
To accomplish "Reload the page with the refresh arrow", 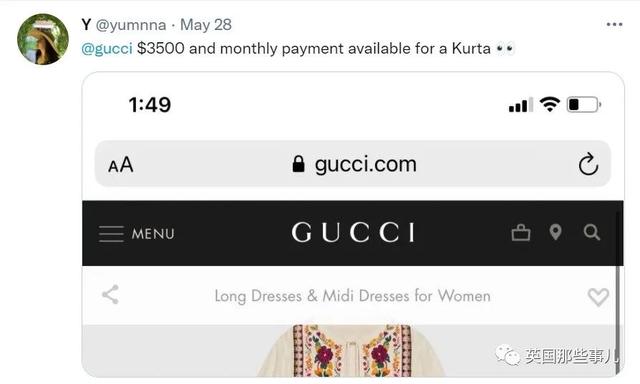I will click(x=588, y=164).
